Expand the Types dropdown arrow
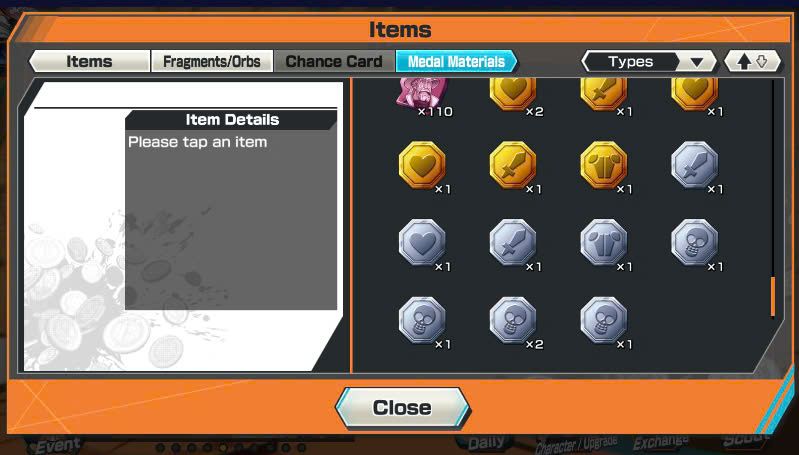799x455 pixels. (x=697, y=62)
